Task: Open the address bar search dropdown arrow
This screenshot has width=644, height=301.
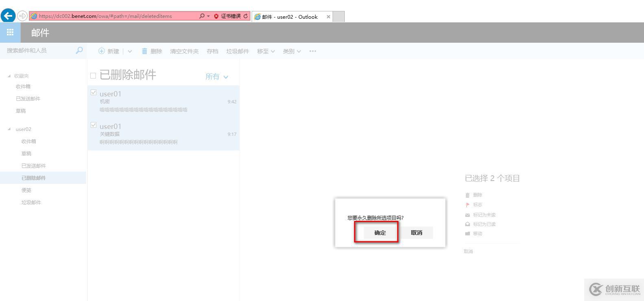Action: tap(209, 16)
